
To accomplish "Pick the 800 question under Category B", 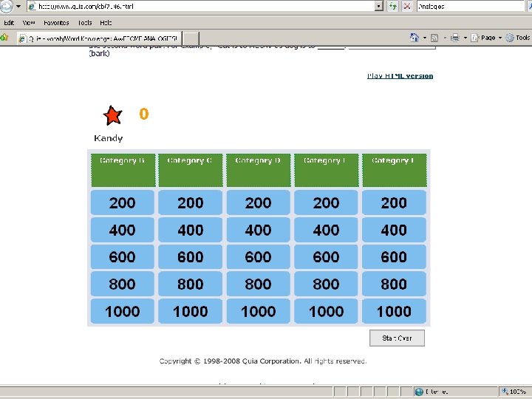I will [123, 284].
